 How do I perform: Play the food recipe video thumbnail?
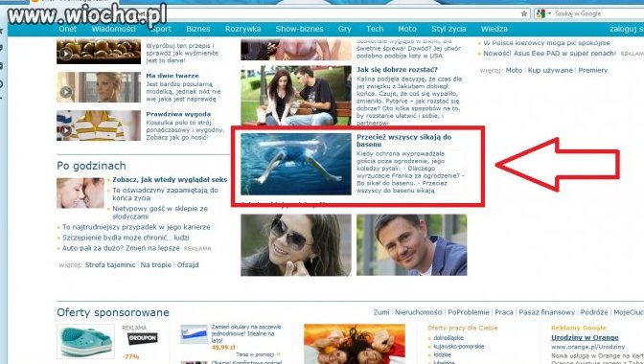click(x=99, y=52)
